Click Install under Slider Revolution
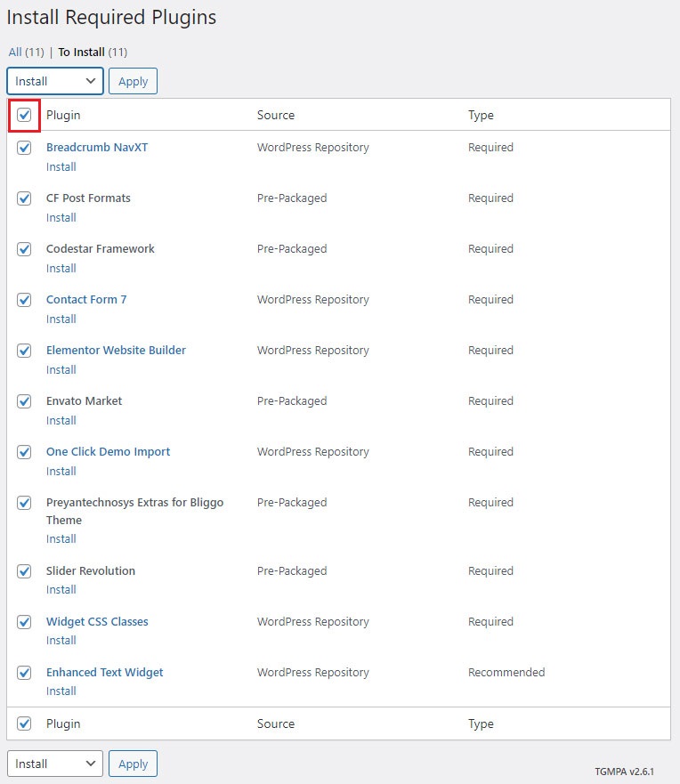 point(61,589)
